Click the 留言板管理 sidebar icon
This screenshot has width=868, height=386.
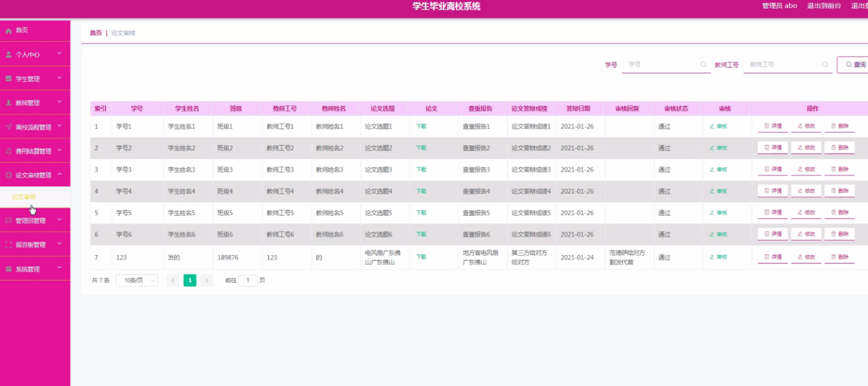pos(9,245)
